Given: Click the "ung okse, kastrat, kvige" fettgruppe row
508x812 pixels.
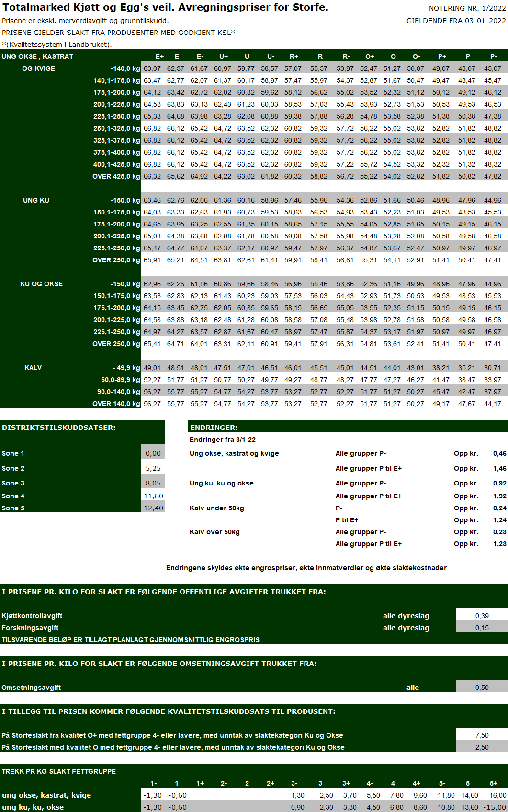Looking at the screenshot, I should pyautogui.click(x=46, y=795).
